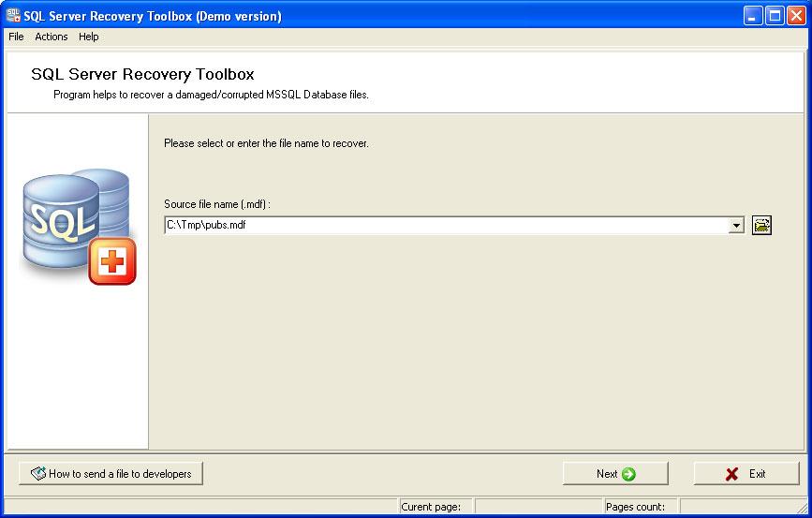Click the 'Source file name (.mdf) :' label

(x=217, y=204)
